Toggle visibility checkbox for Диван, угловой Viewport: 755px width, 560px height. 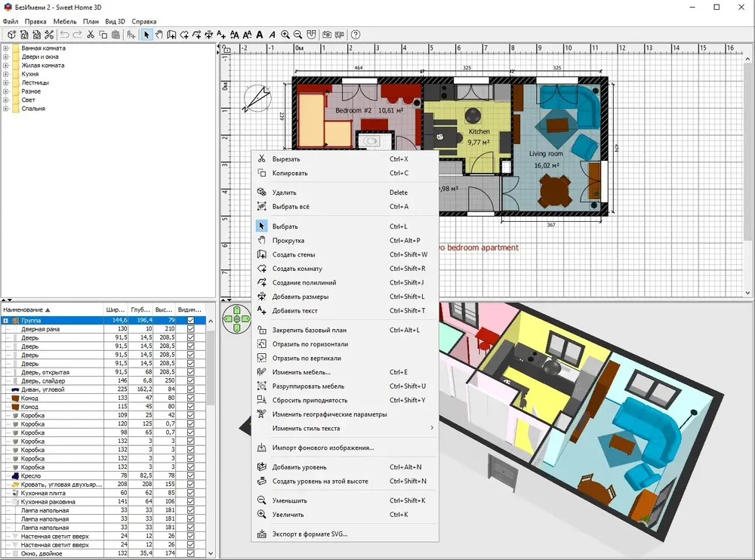[x=191, y=389]
